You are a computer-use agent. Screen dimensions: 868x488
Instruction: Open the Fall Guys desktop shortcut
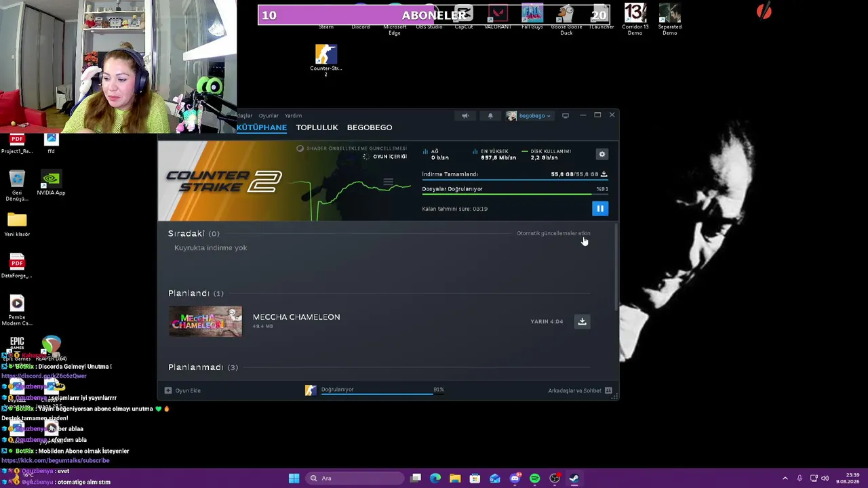pos(532,18)
